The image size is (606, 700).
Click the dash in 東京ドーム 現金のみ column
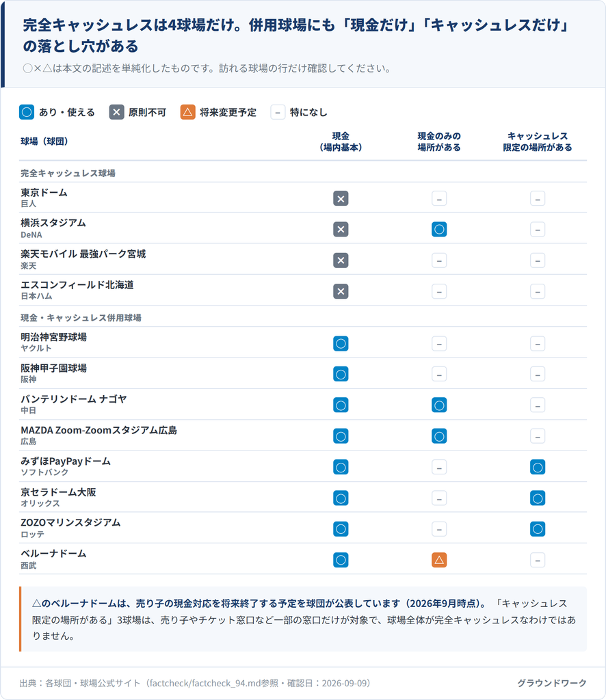click(439, 199)
